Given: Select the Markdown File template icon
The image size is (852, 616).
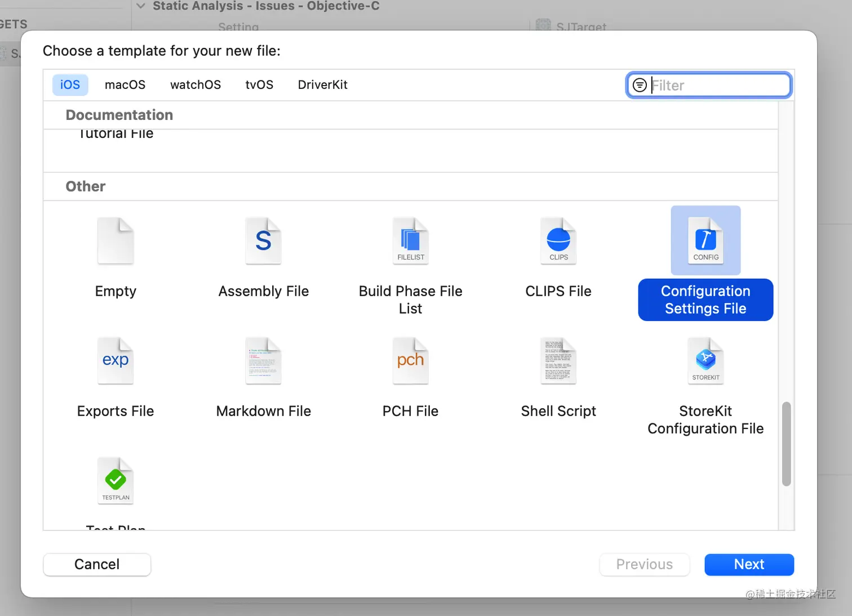Looking at the screenshot, I should pos(263,361).
